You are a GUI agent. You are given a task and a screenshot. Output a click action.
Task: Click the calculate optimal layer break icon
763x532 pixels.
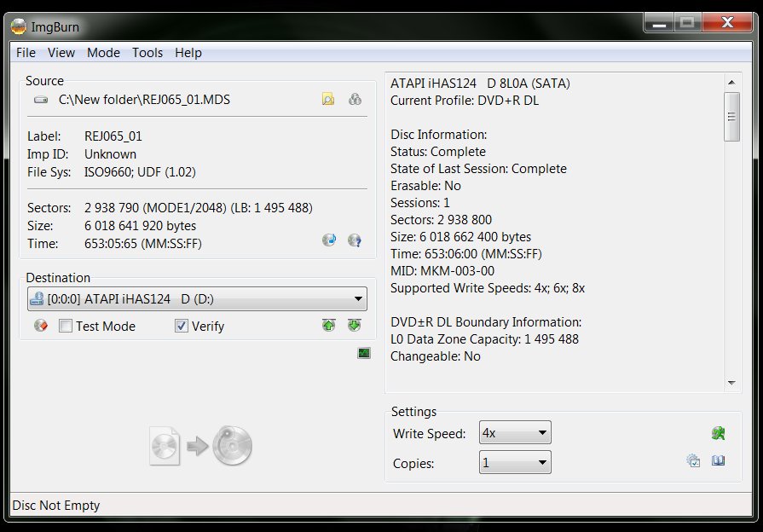click(329, 240)
